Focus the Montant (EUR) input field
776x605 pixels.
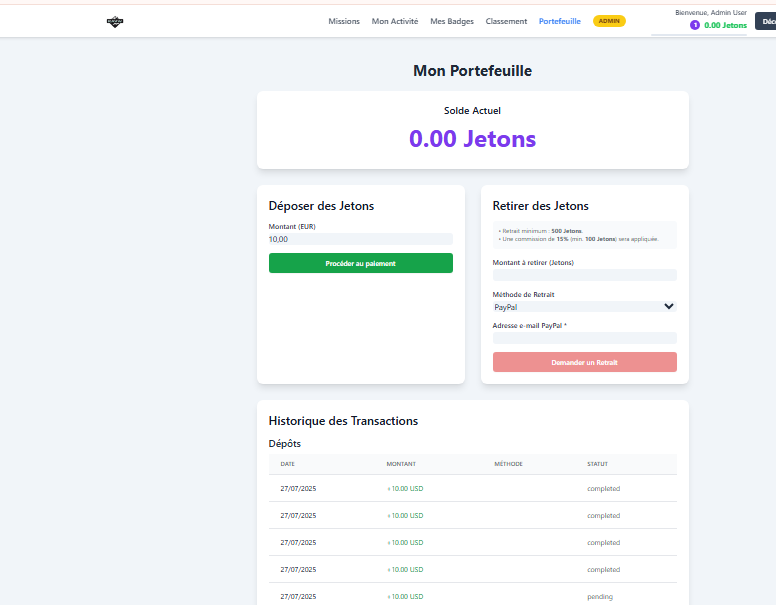(360, 239)
